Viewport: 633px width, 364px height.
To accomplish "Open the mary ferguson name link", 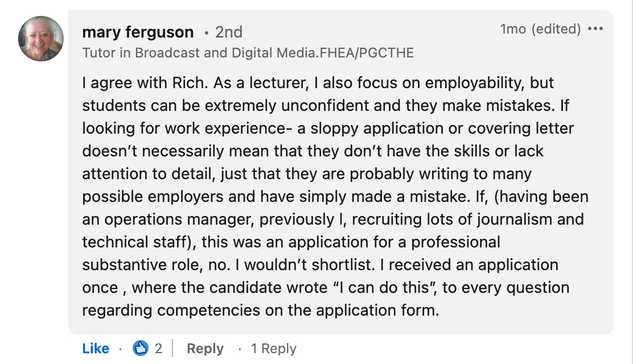I will tap(138, 32).
